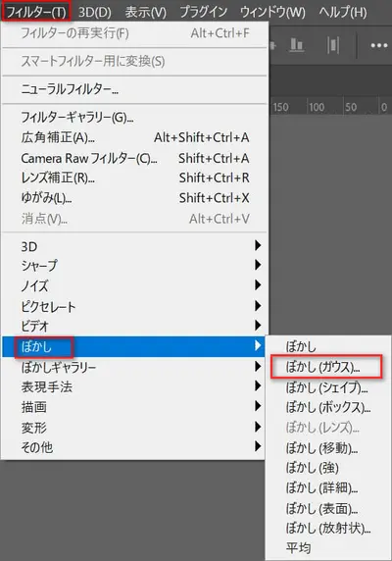Choose ニューラルフィルター... from the menu
Viewport: 392px width, 561px height.
134,88
